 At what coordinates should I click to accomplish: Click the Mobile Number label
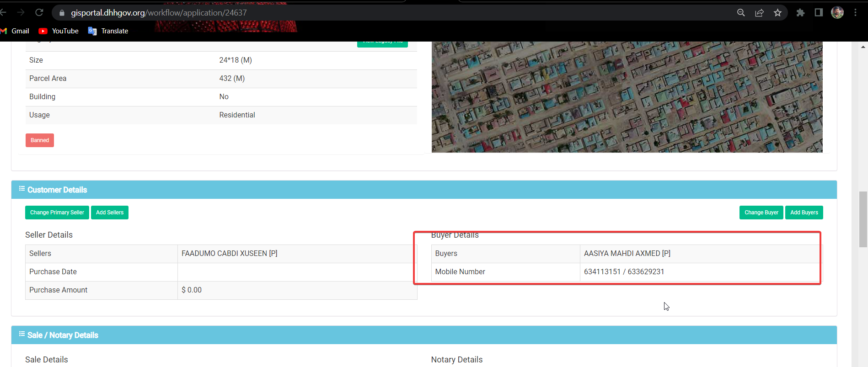[460, 272]
